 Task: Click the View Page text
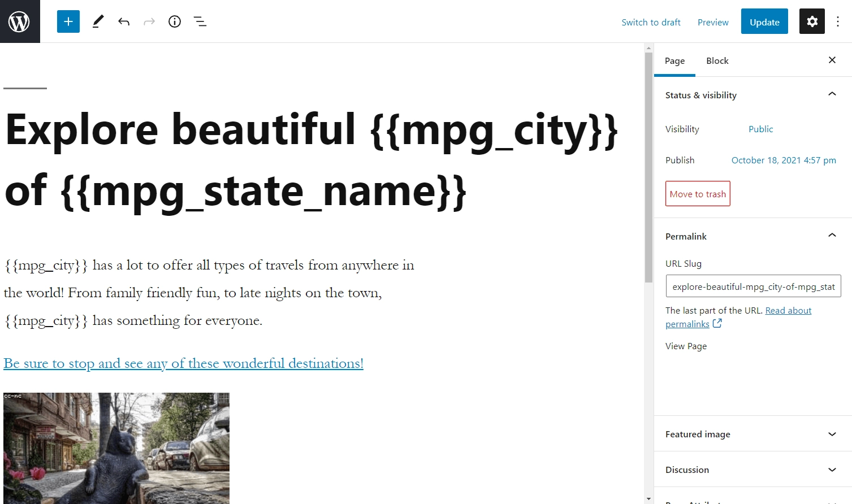coord(686,346)
